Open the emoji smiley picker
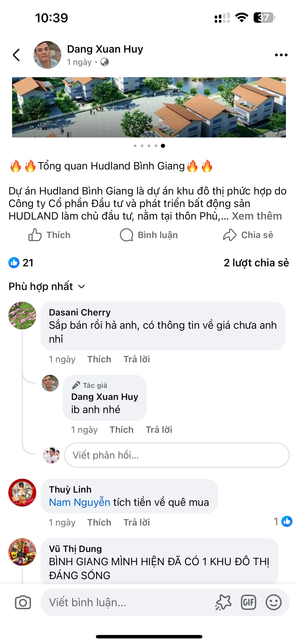 click(x=273, y=602)
